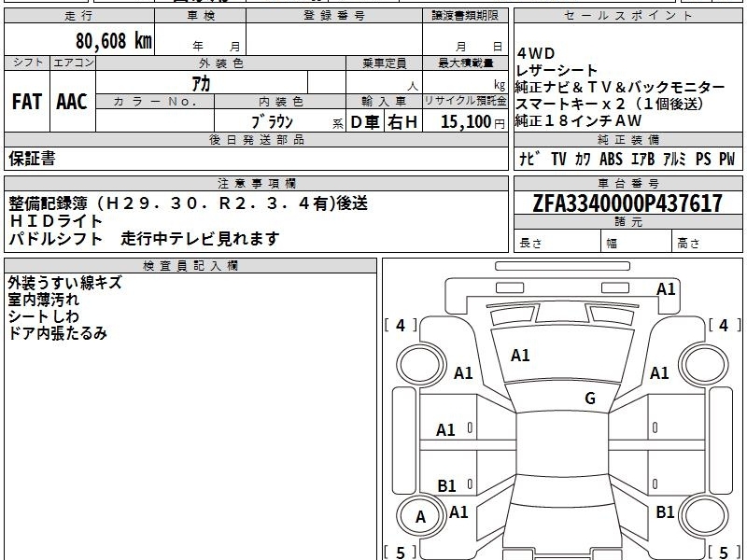The height and width of the screenshot is (560, 747).
Task: Select the レザーシート sales point line
Action: [x=557, y=71]
